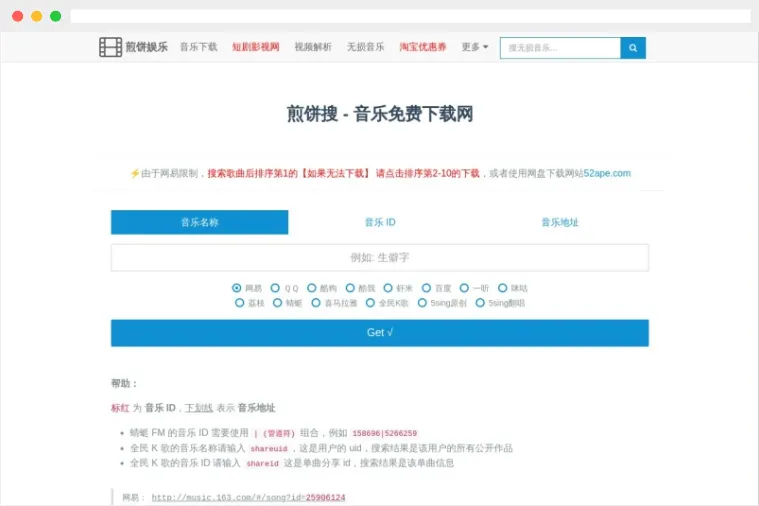Open the red 淘宝优惠券 nav link
The image size is (759, 506).
tap(423, 47)
